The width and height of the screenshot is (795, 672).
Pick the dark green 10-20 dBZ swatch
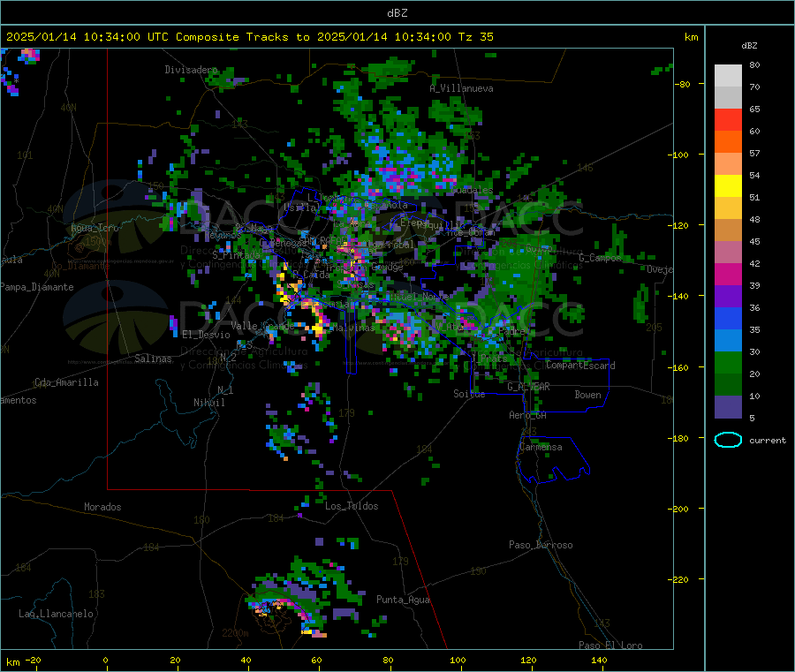[x=728, y=385]
